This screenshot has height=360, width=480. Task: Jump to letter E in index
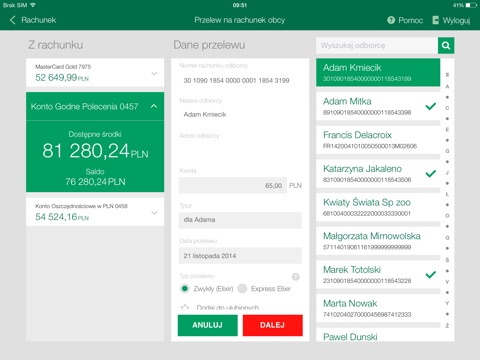tap(447, 129)
